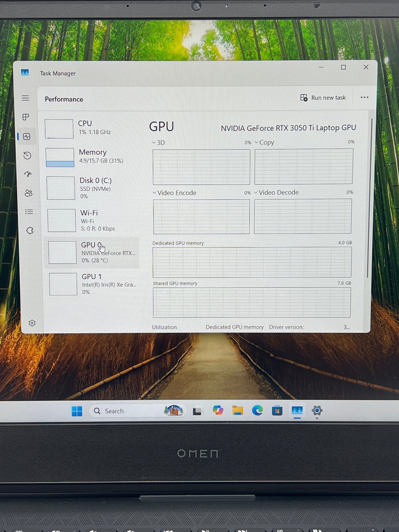The image size is (399, 532).
Task: Click the Driver version label
Action: coord(286,327)
